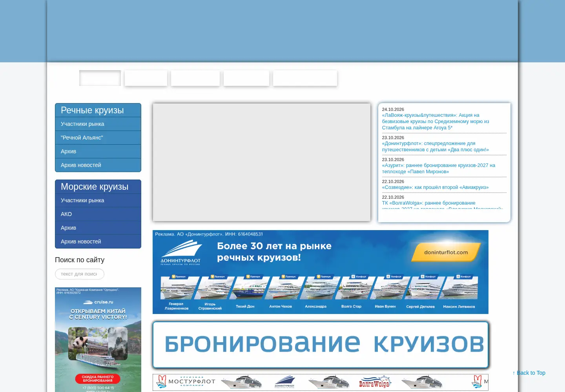Click the Речные круизы section header
The width and height of the screenshot is (565, 392).
pyautogui.click(x=98, y=110)
